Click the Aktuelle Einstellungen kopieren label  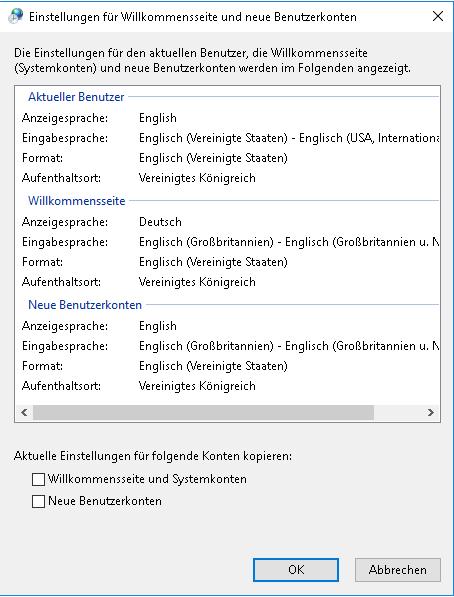153,456
